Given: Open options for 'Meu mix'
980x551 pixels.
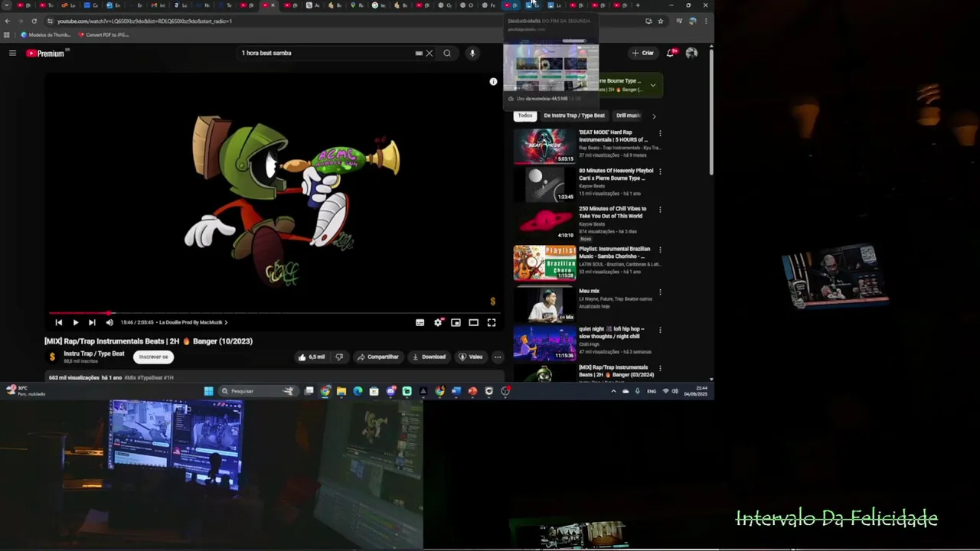Looking at the screenshot, I should [660, 292].
